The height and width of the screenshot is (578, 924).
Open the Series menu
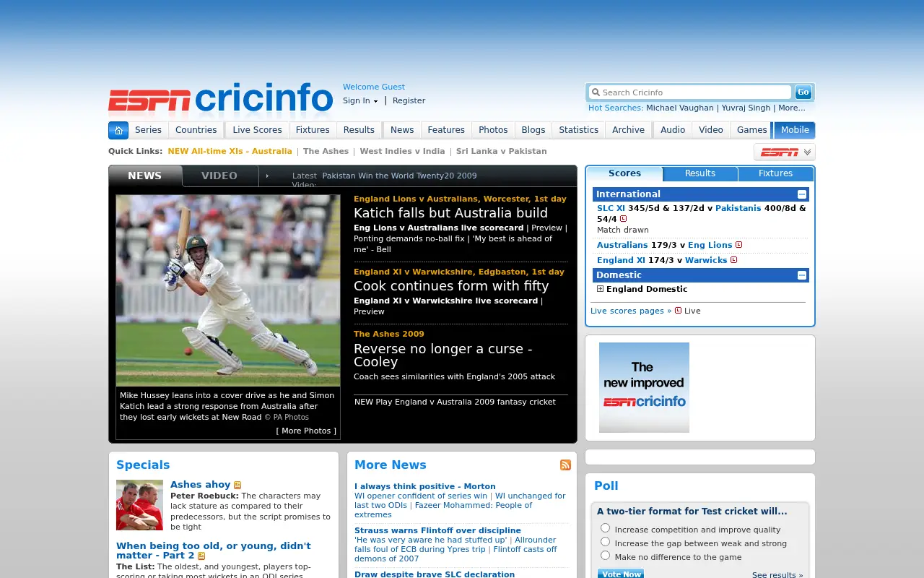click(148, 130)
